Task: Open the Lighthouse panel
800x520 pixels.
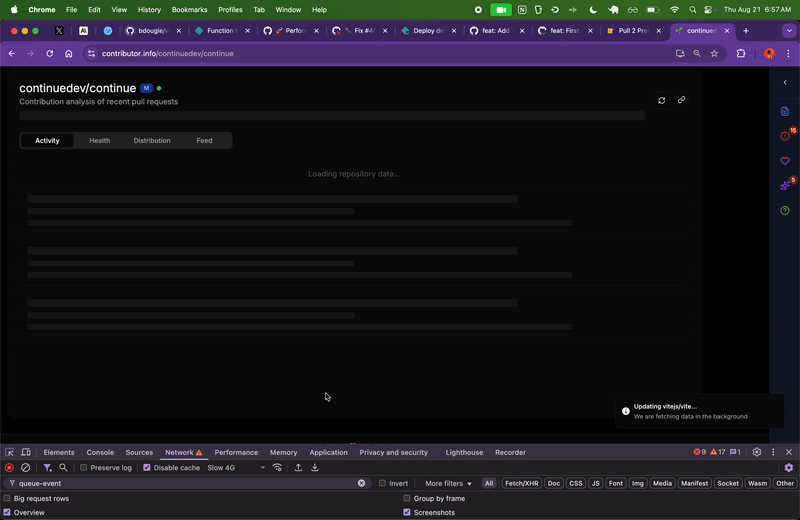Action: 464,453
